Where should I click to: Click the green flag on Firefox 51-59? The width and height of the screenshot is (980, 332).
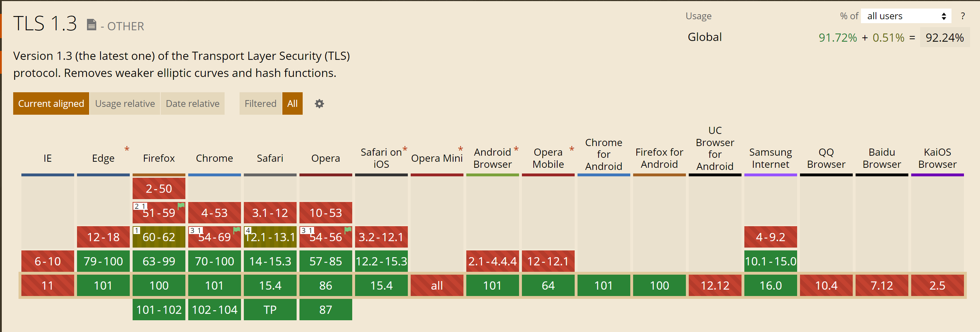[181, 206]
